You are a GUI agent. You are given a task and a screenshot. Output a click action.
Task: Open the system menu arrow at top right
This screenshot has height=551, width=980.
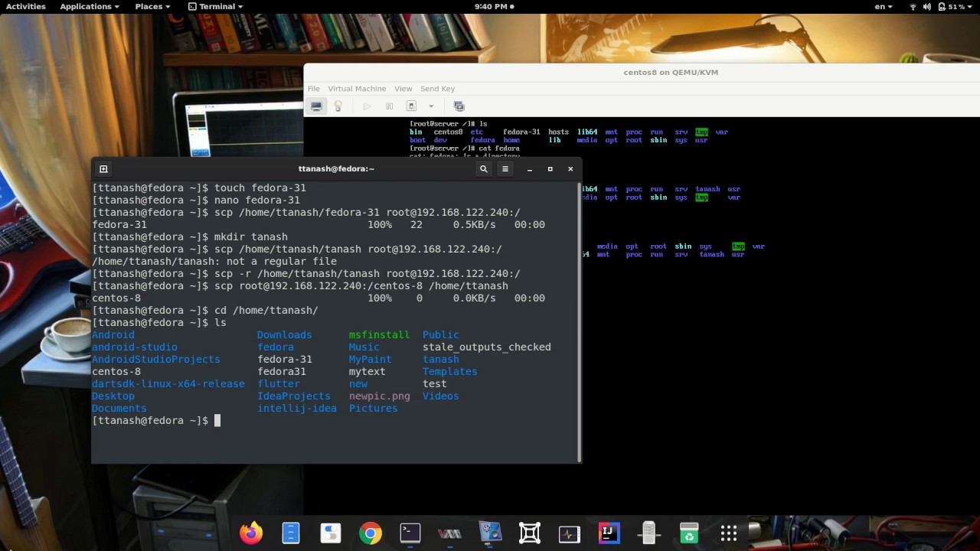tap(971, 6)
